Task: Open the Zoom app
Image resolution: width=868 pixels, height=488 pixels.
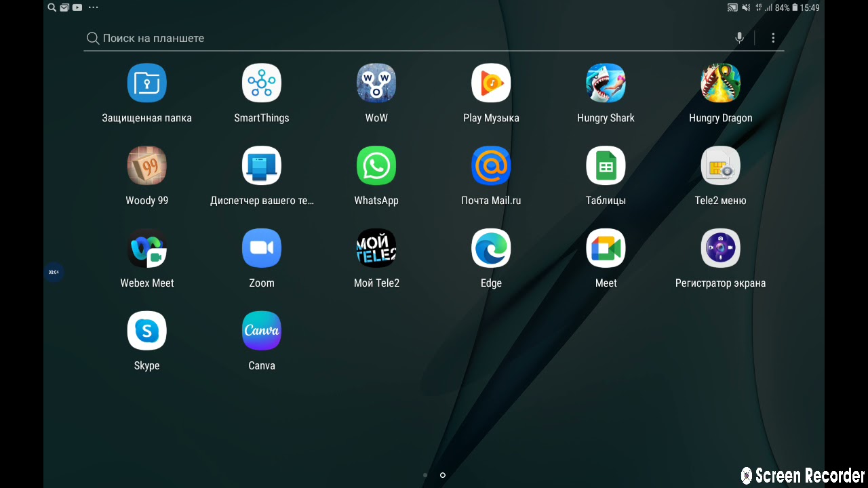Action: pyautogui.click(x=262, y=249)
